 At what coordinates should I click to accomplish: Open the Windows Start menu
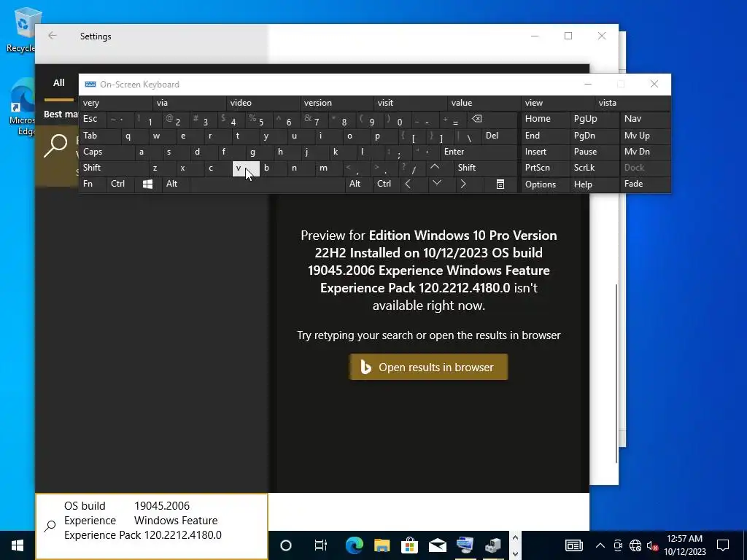click(x=18, y=545)
